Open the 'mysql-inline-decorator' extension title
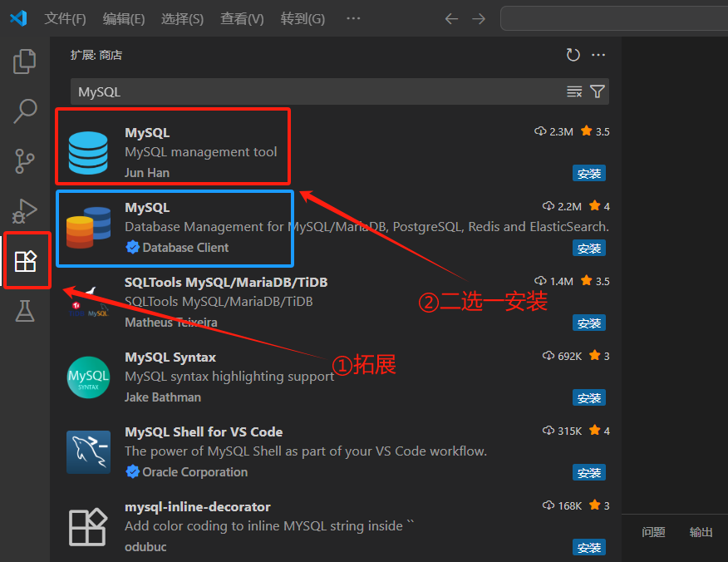Image resolution: width=728 pixels, height=562 pixels. pos(198,507)
